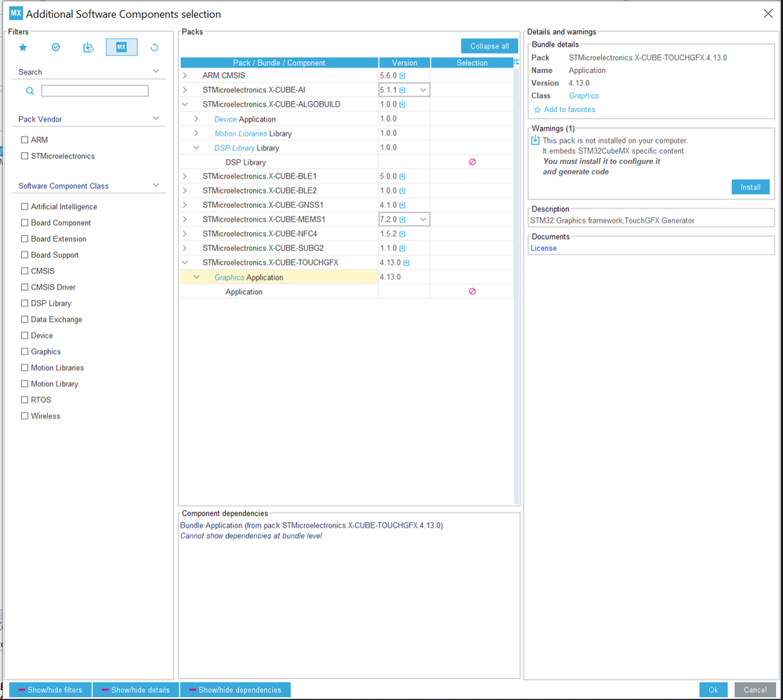783x700 pixels.
Task: Toggle the MX compatible packs filter
Action: (x=121, y=47)
